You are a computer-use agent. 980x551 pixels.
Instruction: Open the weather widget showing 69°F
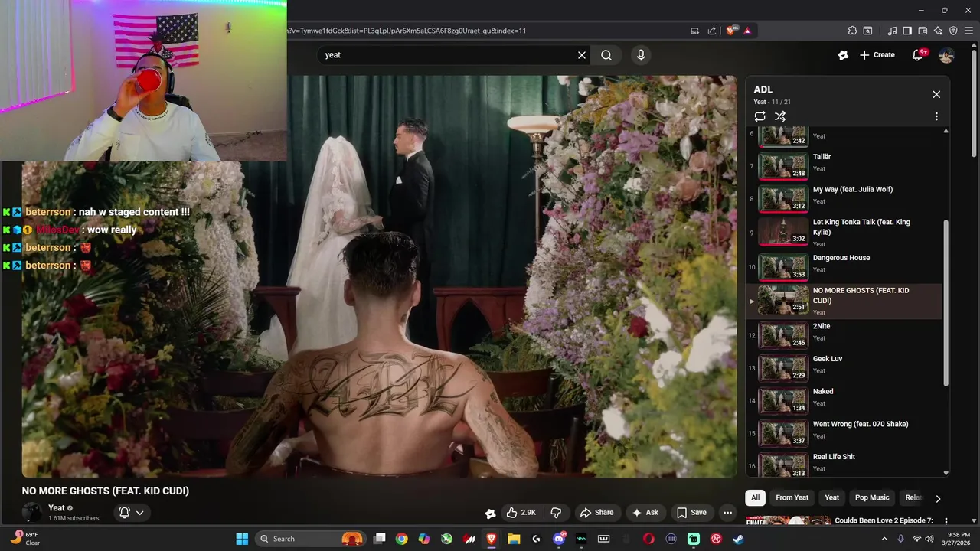pyautogui.click(x=25, y=539)
